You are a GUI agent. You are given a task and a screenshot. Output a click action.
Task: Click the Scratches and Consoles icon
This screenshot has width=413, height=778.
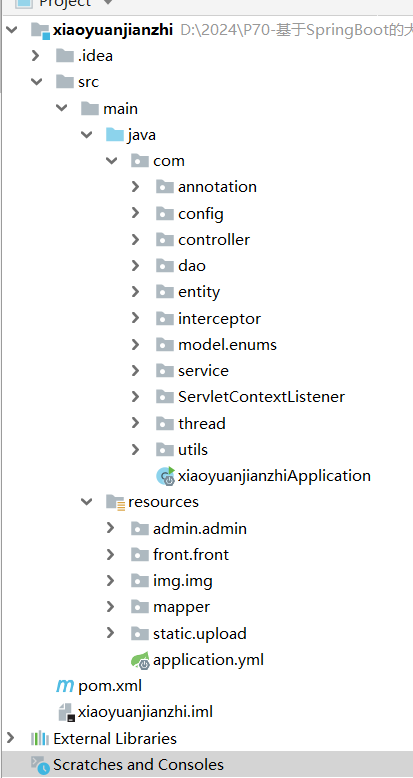click(x=40, y=765)
